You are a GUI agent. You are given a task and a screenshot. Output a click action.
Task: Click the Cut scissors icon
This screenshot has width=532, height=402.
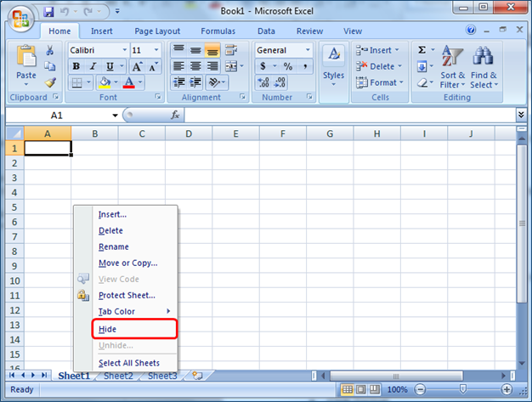(50, 50)
